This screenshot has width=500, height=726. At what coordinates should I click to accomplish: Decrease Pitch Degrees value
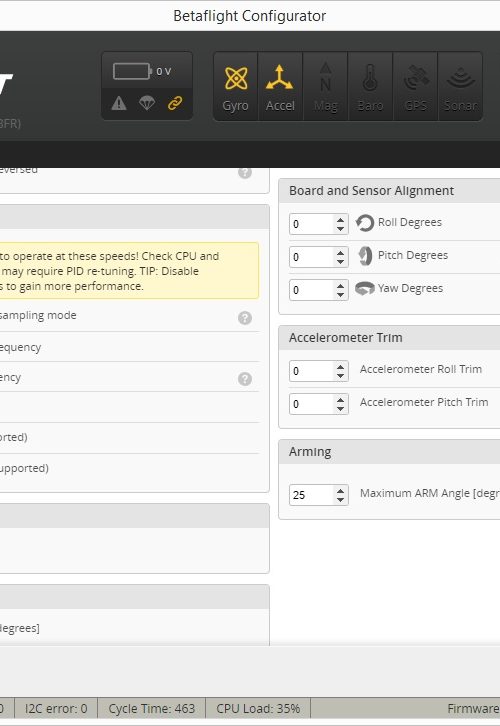click(x=341, y=261)
